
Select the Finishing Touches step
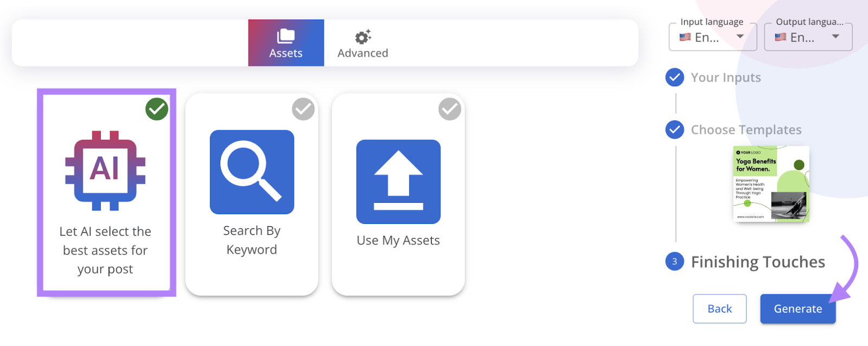click(758, 262)
